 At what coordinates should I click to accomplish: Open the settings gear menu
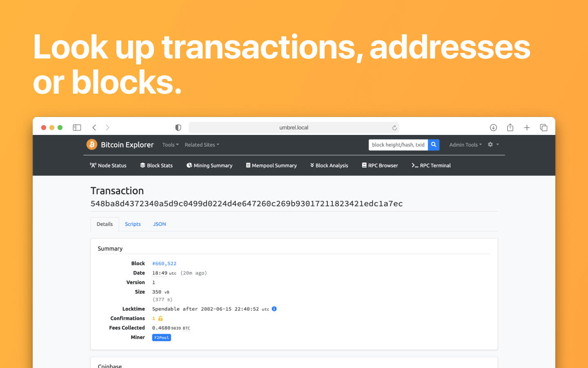pos(490,144)
